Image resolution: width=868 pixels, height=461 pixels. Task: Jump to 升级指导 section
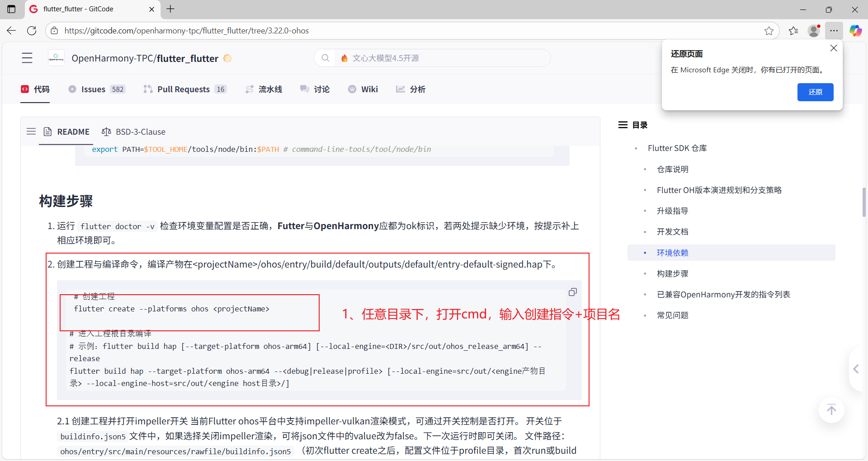pos(673,211)
